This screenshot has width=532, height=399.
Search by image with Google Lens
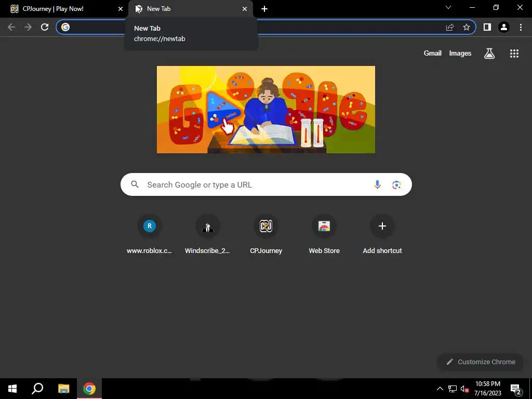(396, 184)
